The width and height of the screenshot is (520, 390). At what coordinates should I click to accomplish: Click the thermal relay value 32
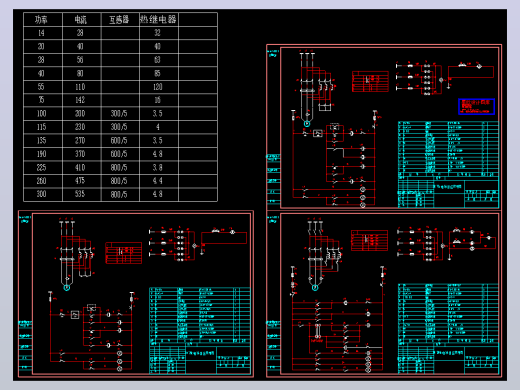[x=157, y=33]
